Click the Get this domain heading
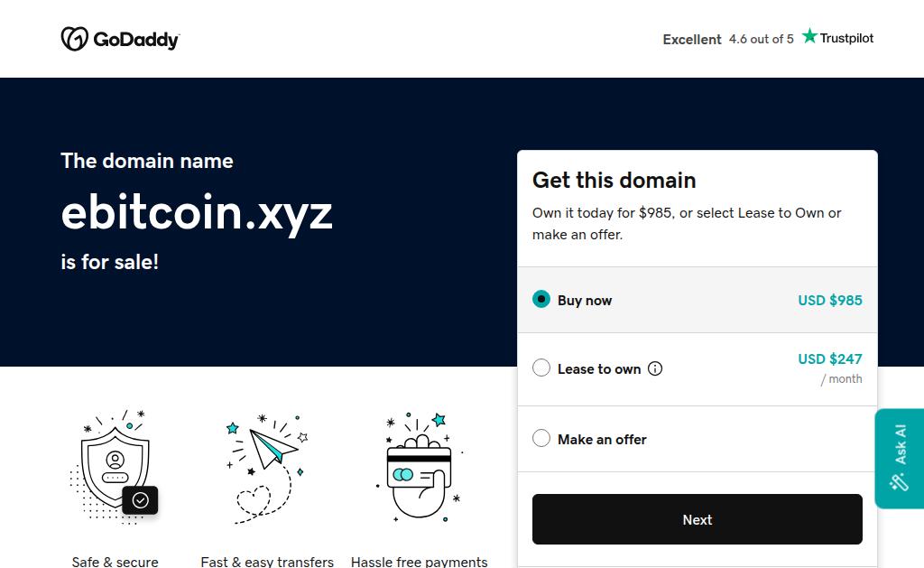This screenshot has height=568, width=924. (614, 180)
